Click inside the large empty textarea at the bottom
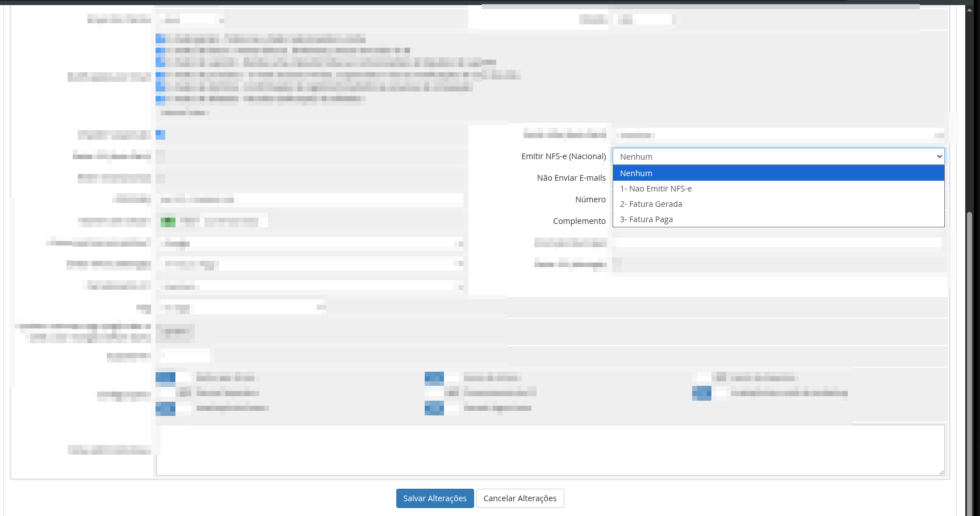Screen dimensions: 980x516 [x=550, y=450]
